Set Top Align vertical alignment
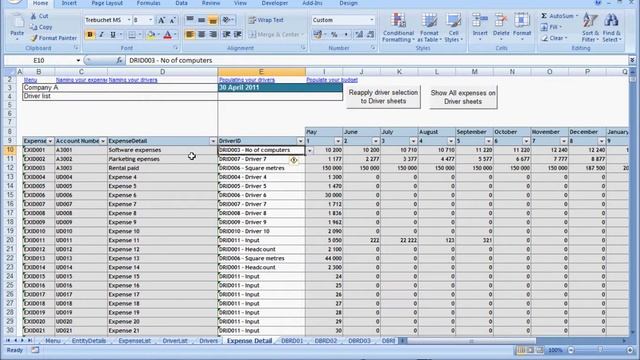The width and height of the screenshot is (640, 360). click(190, 20)
